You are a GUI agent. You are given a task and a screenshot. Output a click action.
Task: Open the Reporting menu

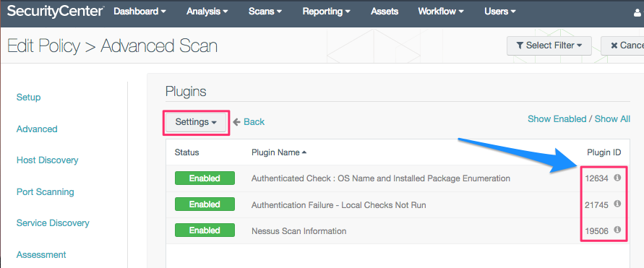click(x=327, y=12)
